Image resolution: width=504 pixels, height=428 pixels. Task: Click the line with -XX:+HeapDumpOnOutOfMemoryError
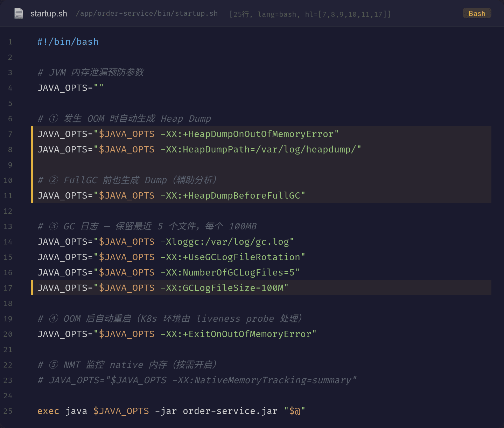coord(261,134)
